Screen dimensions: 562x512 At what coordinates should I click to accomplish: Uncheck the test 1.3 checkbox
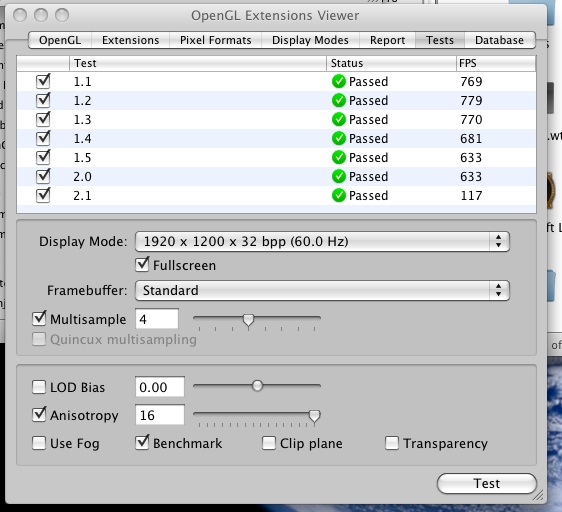(x=43, y=119)
